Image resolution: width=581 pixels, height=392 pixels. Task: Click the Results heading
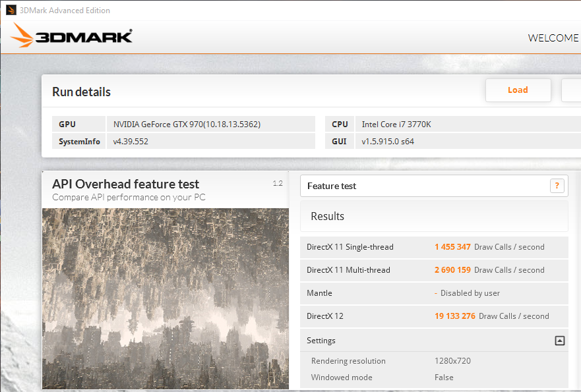(x=327, y=216)
